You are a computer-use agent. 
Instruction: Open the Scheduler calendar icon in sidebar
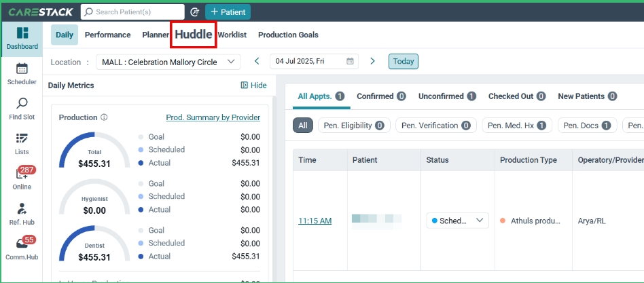22,69
